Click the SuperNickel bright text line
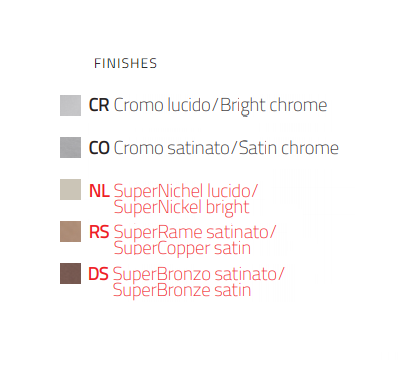Image resolution: width=399 pixels, height=388 pixels. 181,207
